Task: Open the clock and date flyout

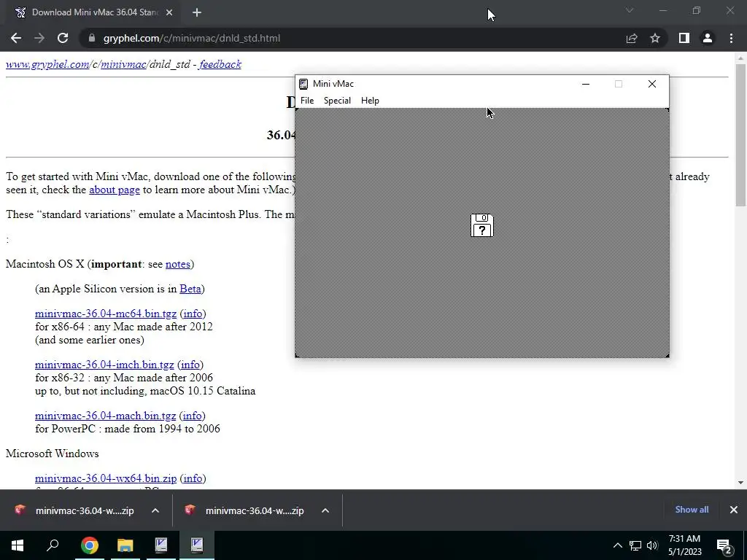Action: (684, 545)
